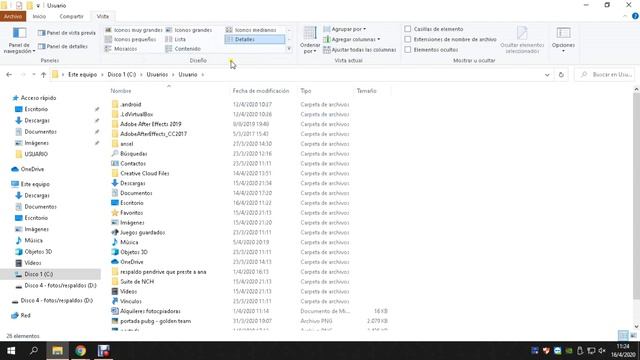Screen dimensions: 640x360
Task: Open the Opciones button
Action: 563,40
